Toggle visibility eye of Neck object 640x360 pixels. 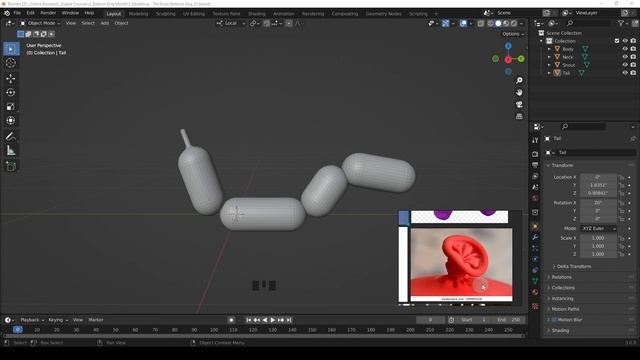coord(625,57)
